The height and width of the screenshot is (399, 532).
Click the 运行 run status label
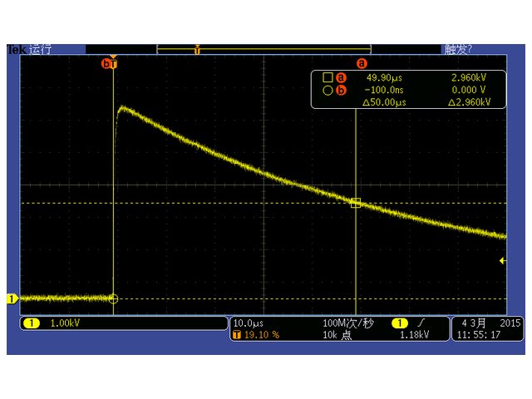tap(40, 50)
